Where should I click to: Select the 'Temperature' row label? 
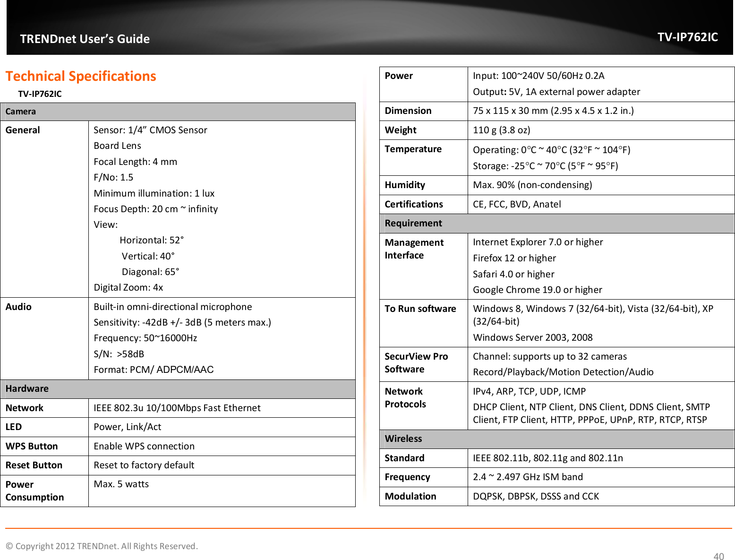(x=413, y=149)
